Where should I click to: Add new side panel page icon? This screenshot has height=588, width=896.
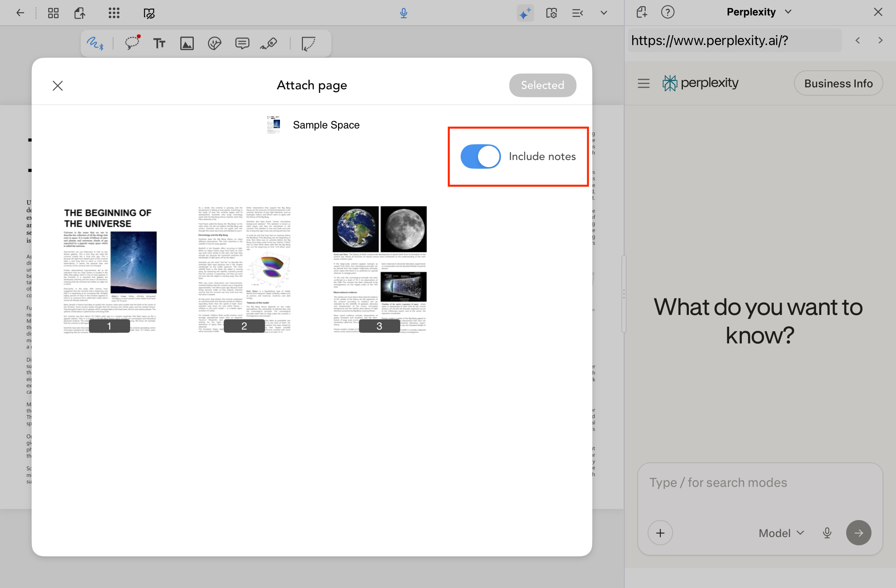click(642, 12)
